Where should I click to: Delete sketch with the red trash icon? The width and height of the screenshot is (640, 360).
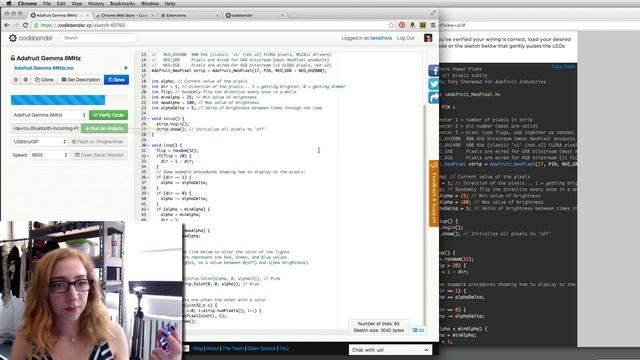(x=16, y=80)
